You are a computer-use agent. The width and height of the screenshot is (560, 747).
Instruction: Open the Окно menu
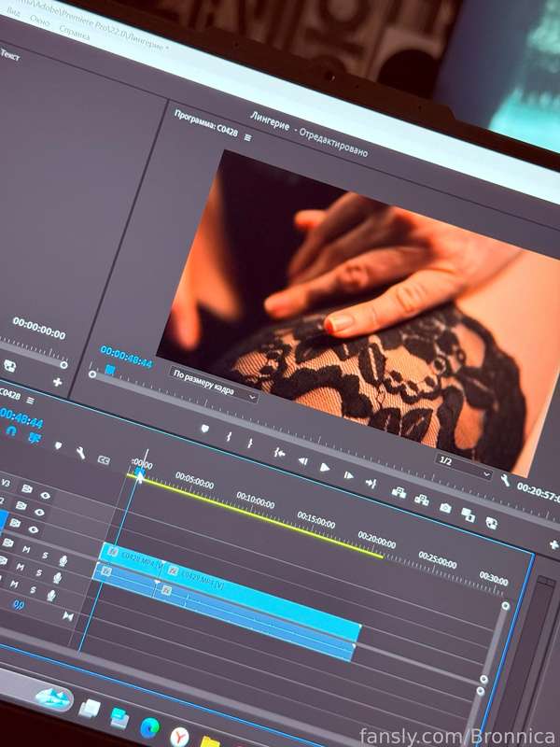coord(39,21)
